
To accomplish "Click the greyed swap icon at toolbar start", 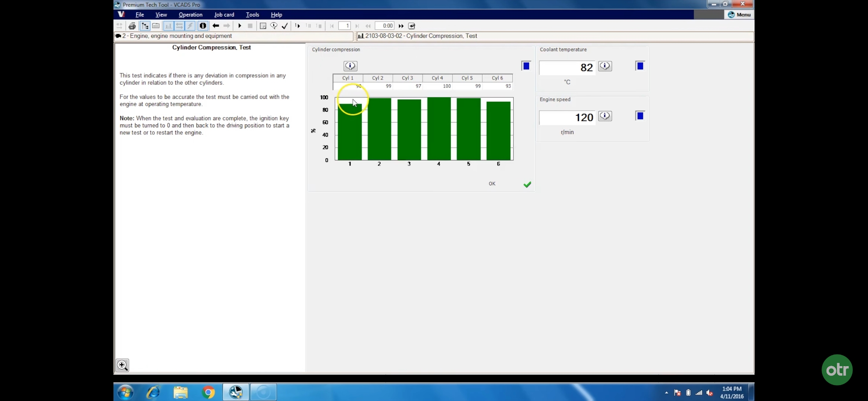I will [119, 26].
